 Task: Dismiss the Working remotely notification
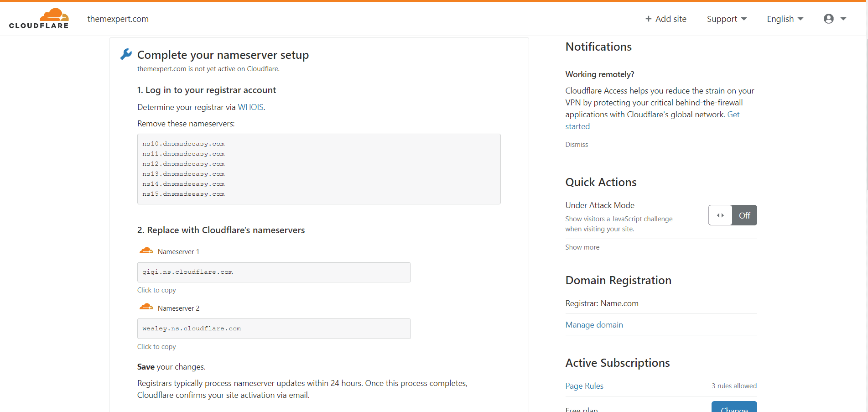577,145
